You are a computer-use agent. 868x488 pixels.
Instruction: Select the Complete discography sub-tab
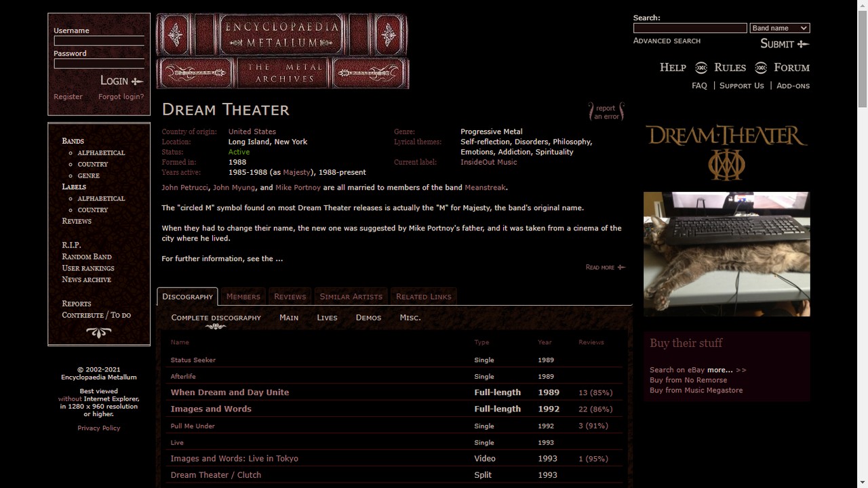click(x=216, y=317)
